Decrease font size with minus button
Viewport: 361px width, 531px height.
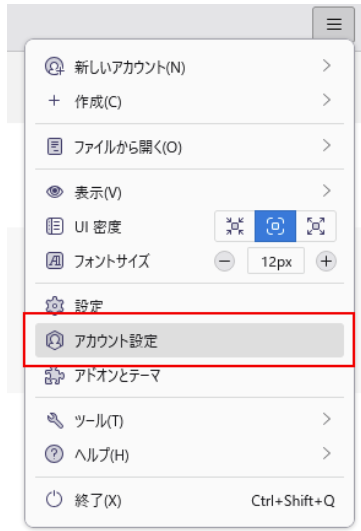[224, 261]
